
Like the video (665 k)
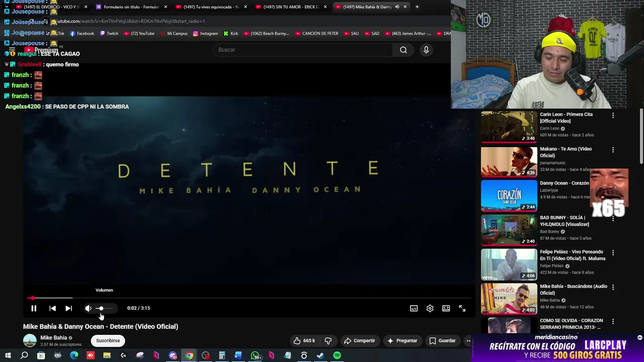(304, 340)
